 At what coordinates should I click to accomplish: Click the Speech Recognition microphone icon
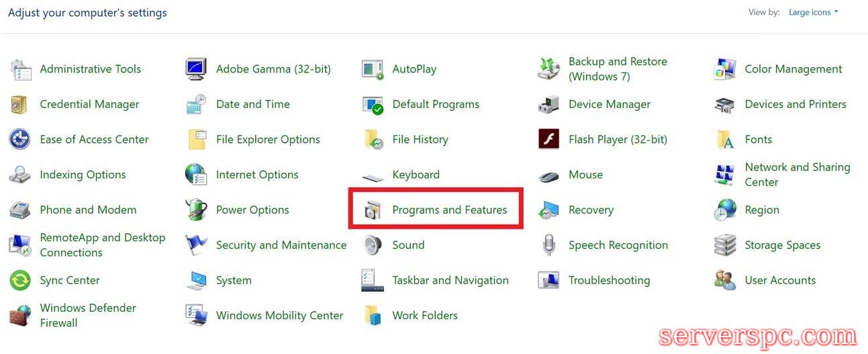pos(548,245)
